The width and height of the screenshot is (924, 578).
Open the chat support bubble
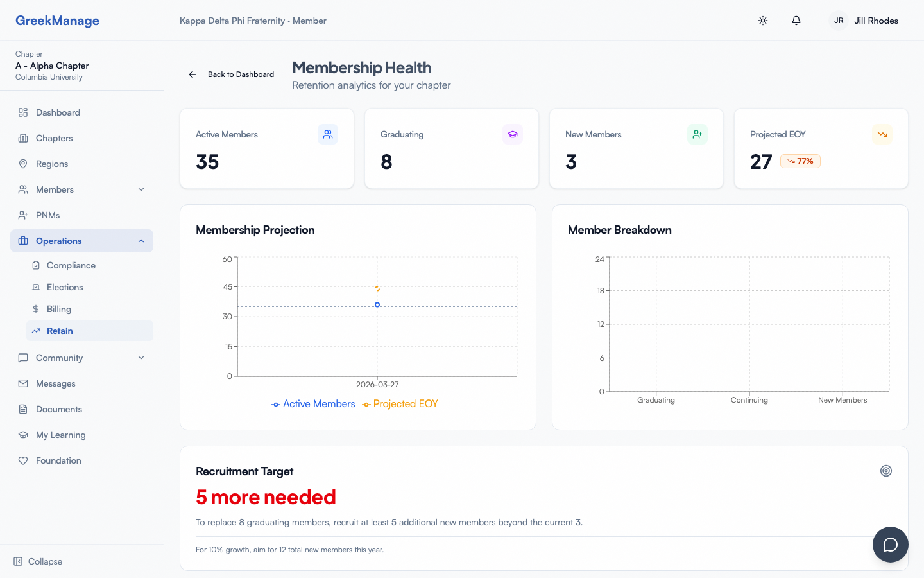(x=890, y=545)
